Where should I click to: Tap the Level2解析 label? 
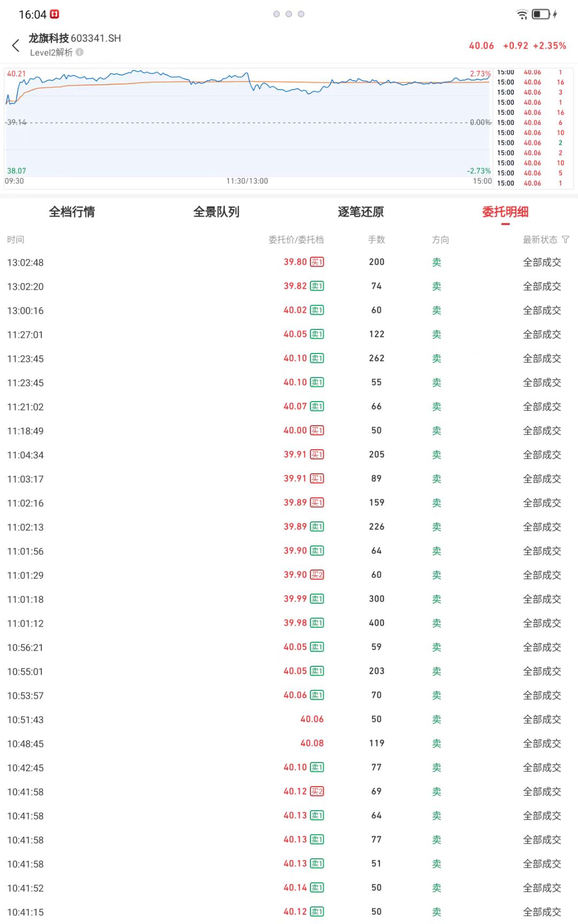click(51, 52)
